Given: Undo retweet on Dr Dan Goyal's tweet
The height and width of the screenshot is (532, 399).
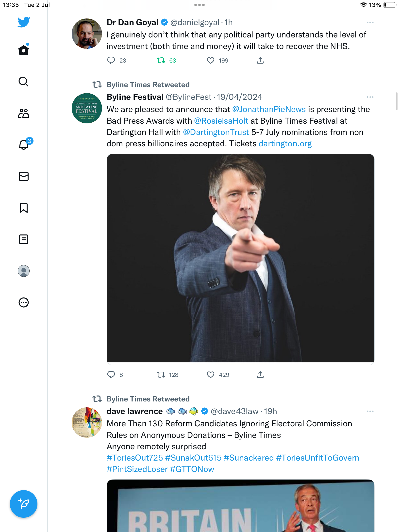Looking at the screenshot, I should 161,60.
